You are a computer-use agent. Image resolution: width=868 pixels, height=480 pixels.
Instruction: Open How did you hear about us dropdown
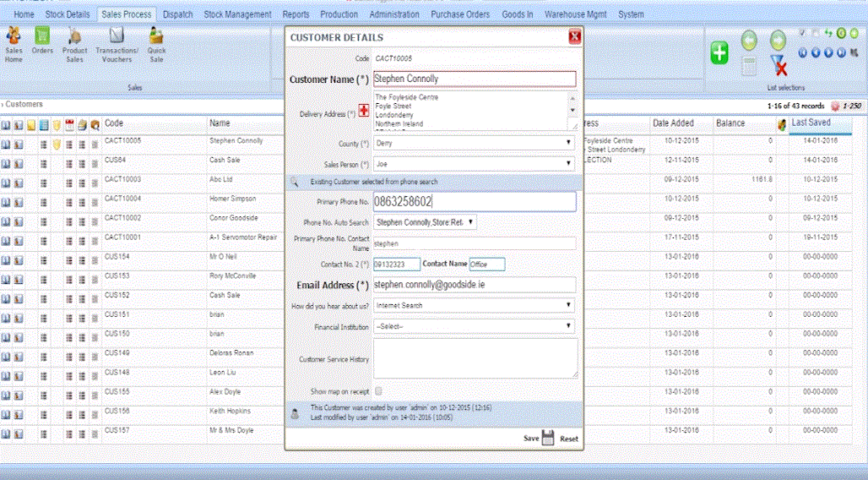coord(475,305)
